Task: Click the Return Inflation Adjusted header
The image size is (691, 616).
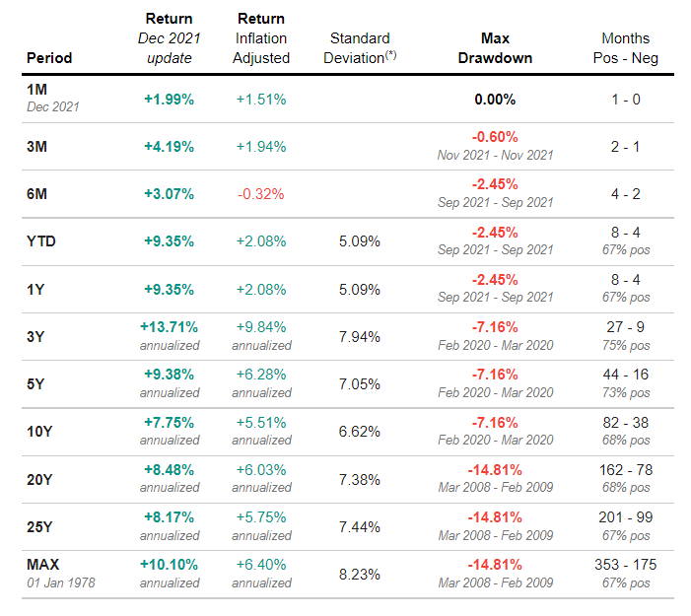Action: point(261,37)
